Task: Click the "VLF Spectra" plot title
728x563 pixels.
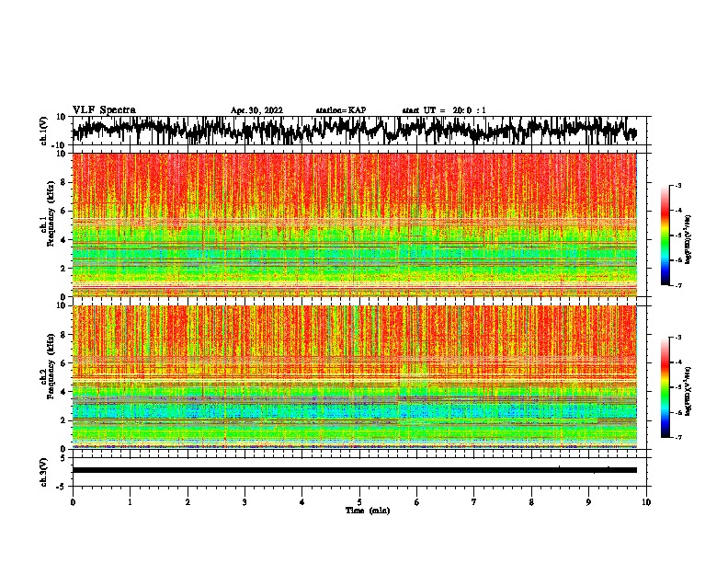Action: [x=104, y=110]
